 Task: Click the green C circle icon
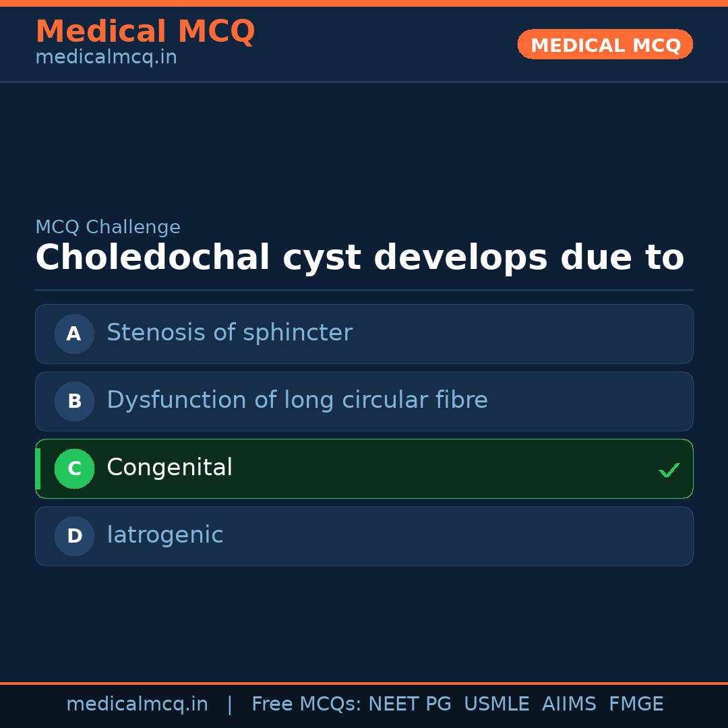(74, 468)
